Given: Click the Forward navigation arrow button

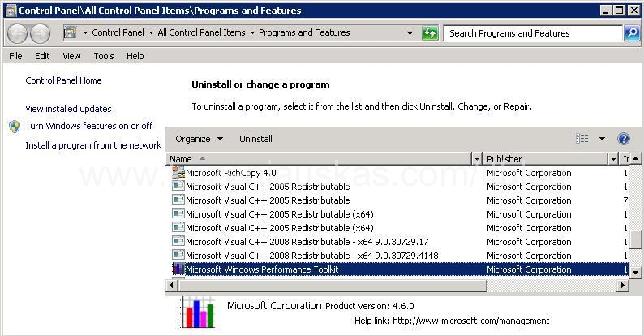Looking at the screenshot, I should click(x=40, y=34).
